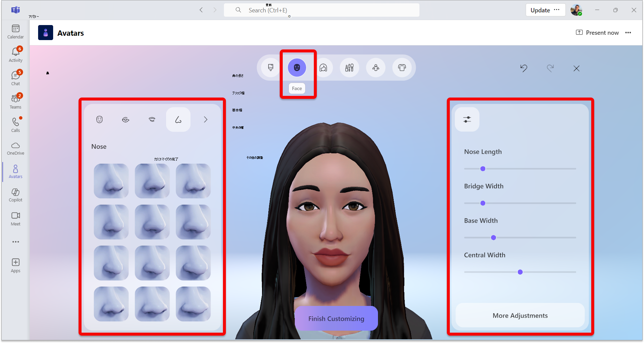The height and width of the screenshot is (343, 644).
Task: Choose nose style row four, first
Action: point(111,304)
